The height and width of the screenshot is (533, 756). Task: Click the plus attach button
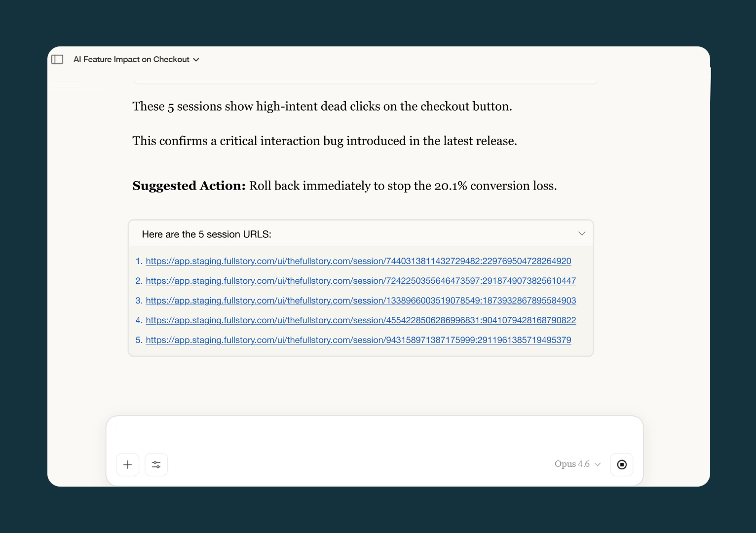click(128, 464)
